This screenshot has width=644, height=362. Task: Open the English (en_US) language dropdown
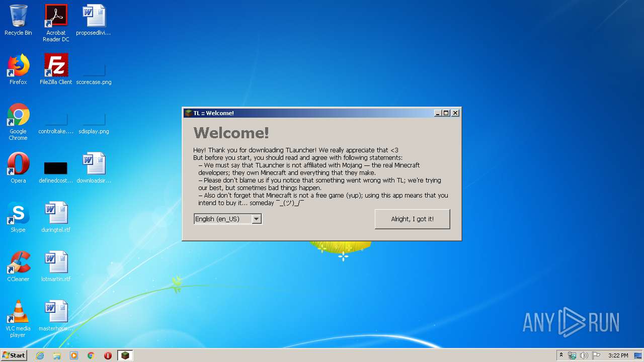(x=228, y=219)
